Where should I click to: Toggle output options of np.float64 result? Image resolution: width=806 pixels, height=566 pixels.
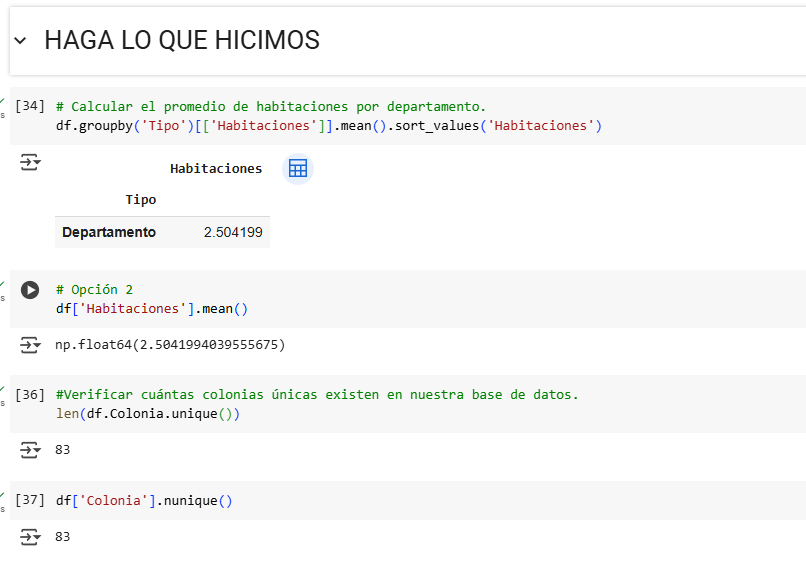(x=30, y=345)
